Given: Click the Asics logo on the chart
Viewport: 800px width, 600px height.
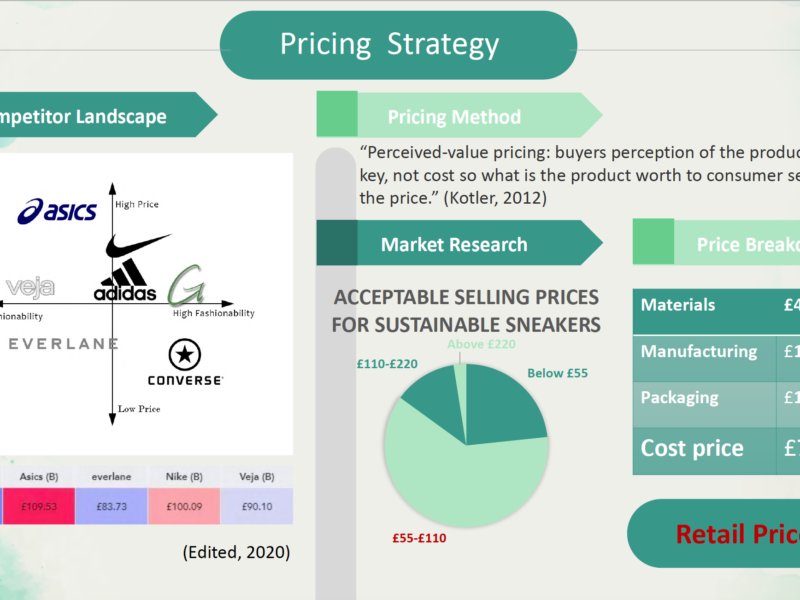Looking at the screenshot, I should click(x=57, y=211).
